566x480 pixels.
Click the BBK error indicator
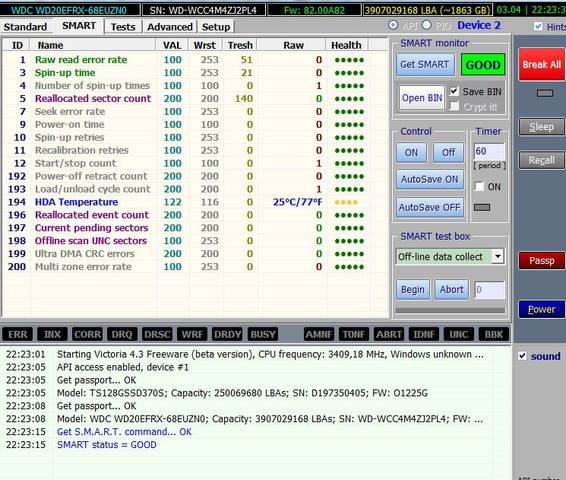pos(493,335)
